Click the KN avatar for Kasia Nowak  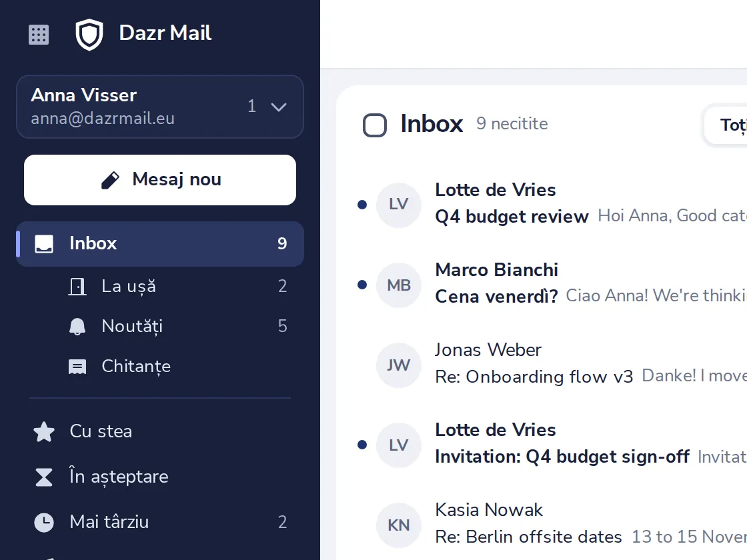tap(399, 525)
